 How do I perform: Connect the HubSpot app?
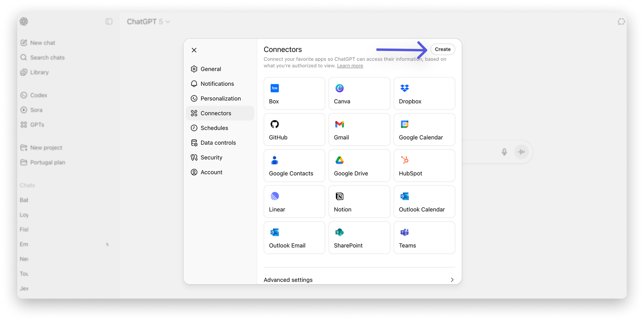tap(424, 165)
